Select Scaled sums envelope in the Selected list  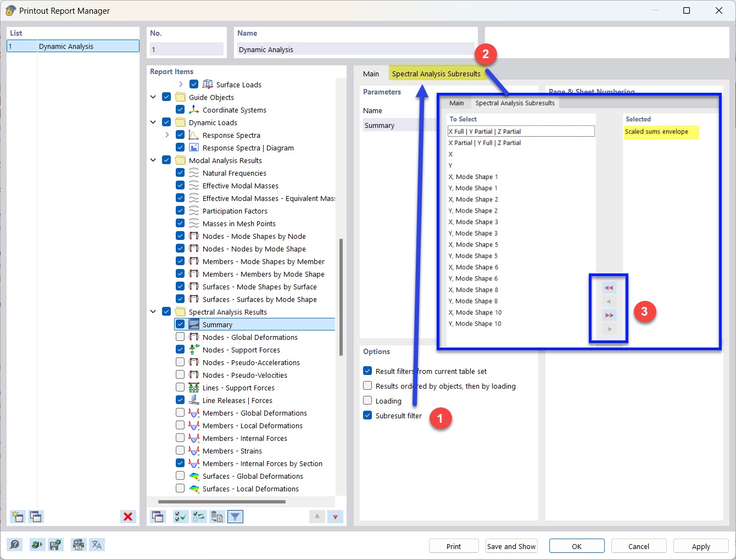pos(661,132)
